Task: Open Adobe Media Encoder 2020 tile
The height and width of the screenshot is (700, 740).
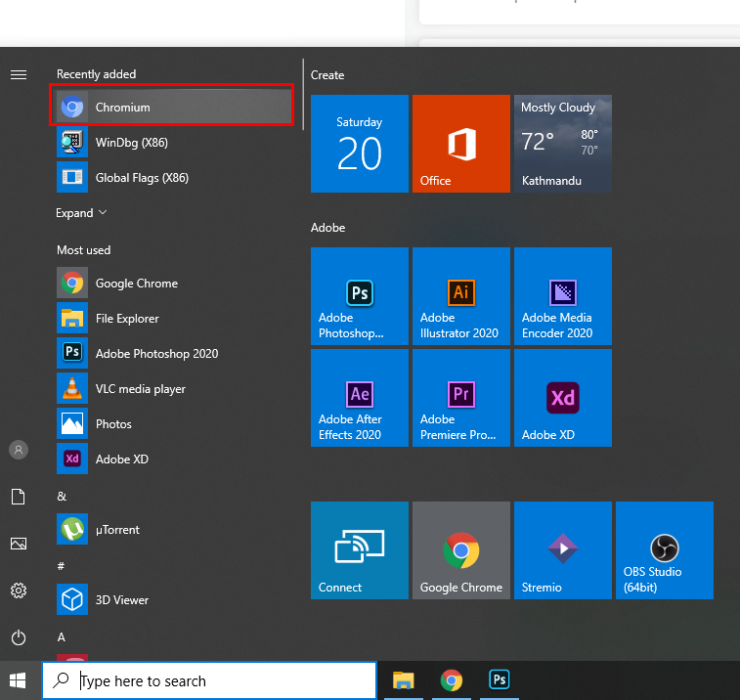Action: click(x=563, y=296)
